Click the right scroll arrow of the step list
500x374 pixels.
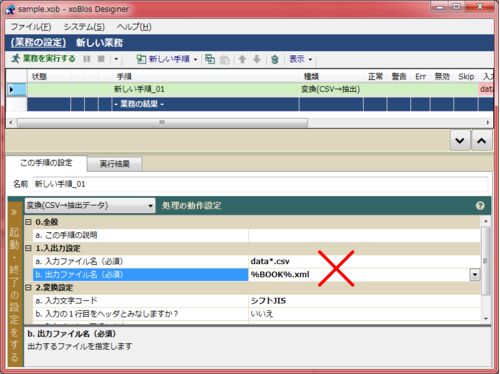[x=488, y=123]
